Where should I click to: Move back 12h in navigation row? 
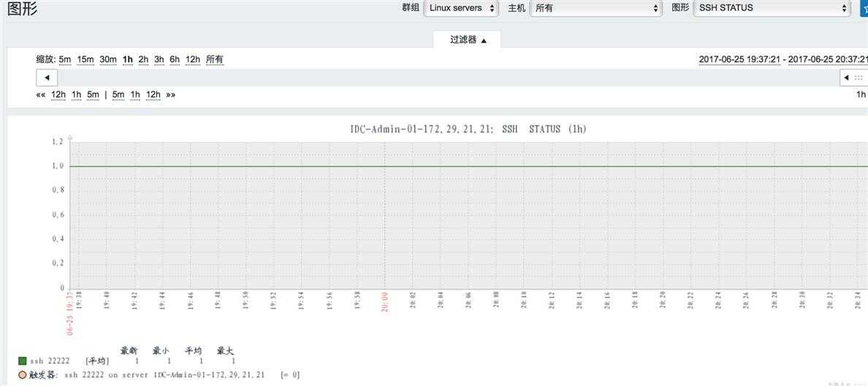[x=58, y=95]
